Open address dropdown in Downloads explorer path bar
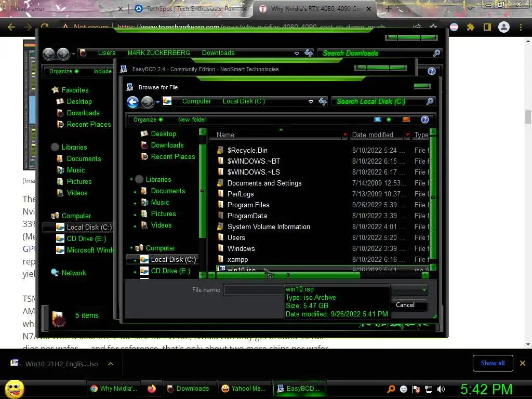The height and width of the screenshot is (399, 532). pos(297,54)
